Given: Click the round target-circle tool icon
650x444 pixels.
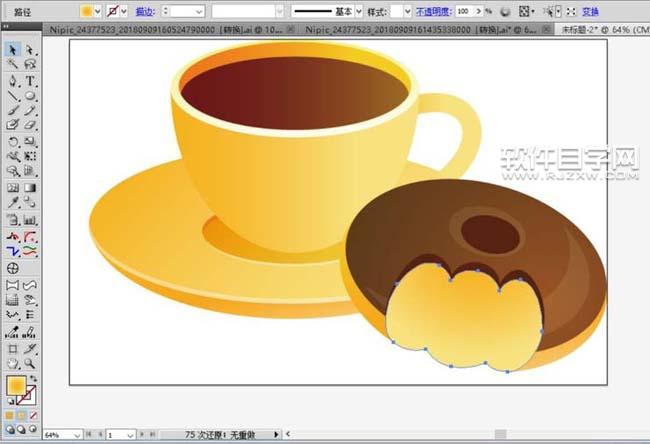Looking at the screenshot, I should 12,268.
